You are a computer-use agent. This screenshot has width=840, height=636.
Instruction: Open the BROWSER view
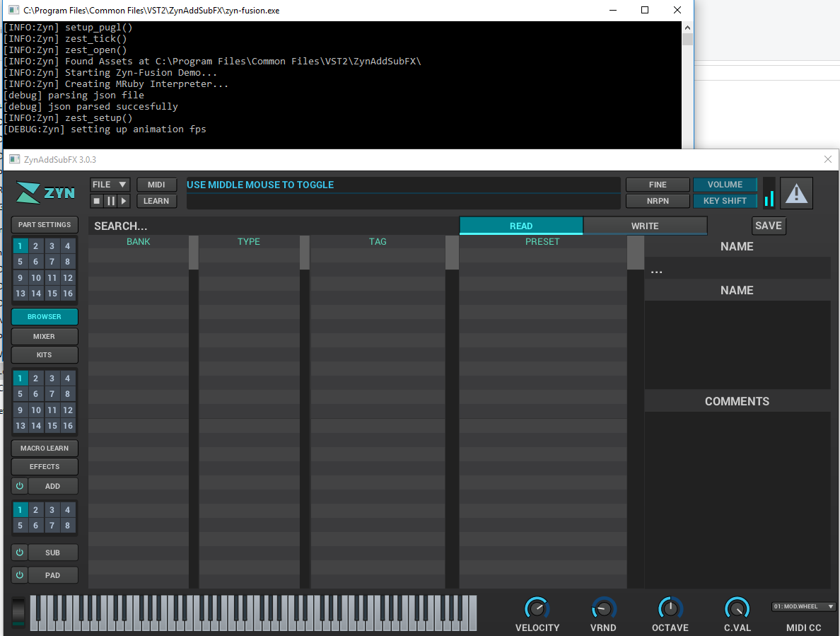click(x=45, y=317)
